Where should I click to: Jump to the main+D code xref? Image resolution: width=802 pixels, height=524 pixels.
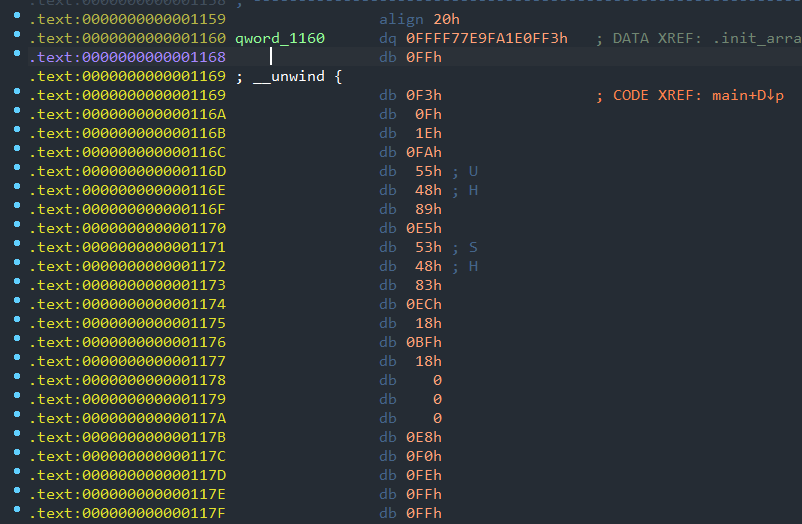click(x=744, y=95)
